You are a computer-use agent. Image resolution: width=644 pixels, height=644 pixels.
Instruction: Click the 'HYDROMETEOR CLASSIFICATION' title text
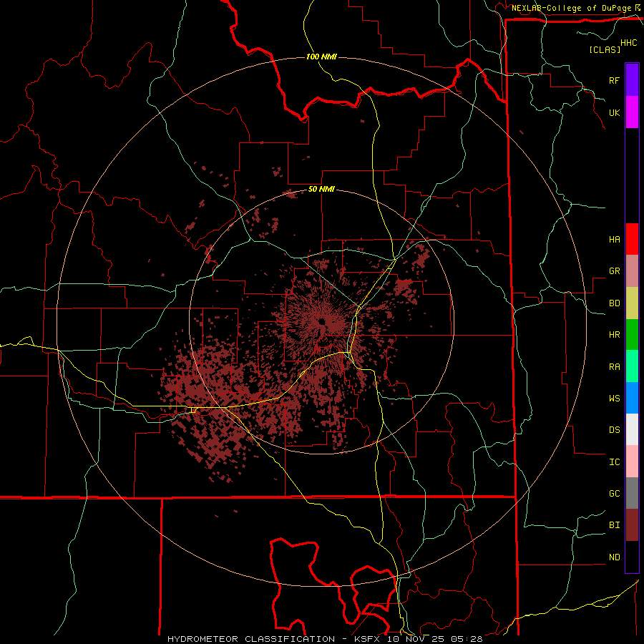251,639
